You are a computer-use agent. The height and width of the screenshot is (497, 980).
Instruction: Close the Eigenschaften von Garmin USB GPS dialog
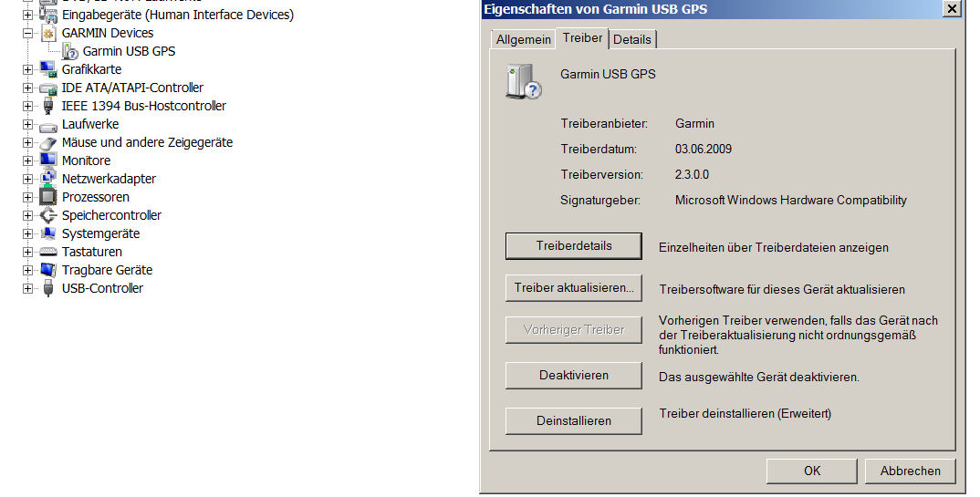[x=951, y=8]
